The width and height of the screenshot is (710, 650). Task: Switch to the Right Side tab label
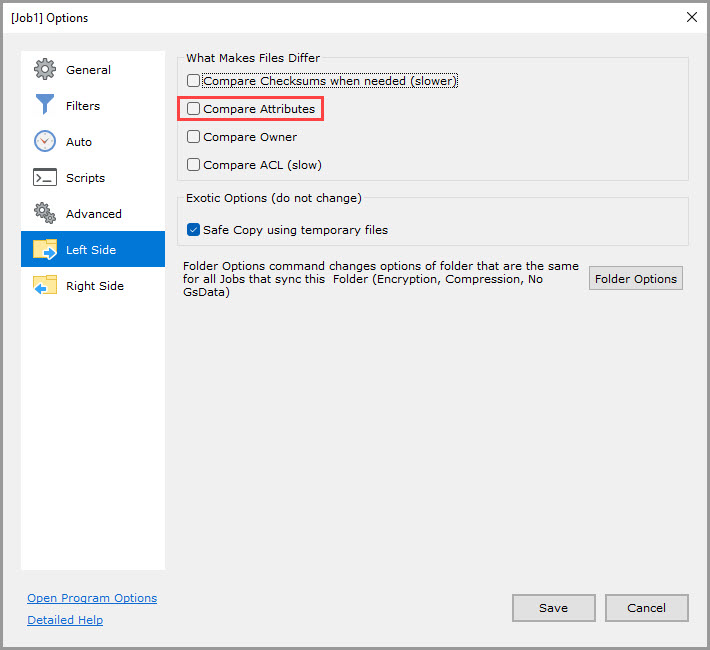coord(95,286)
